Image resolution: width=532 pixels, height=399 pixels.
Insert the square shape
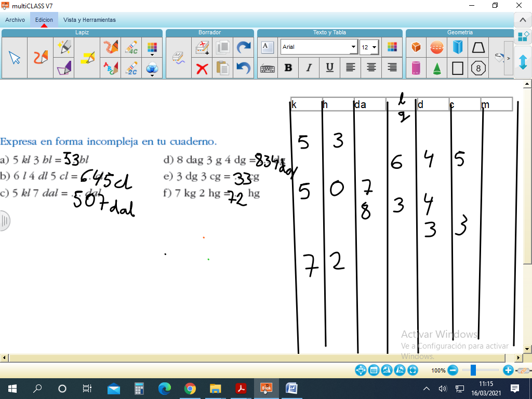[x=457, y=68]
